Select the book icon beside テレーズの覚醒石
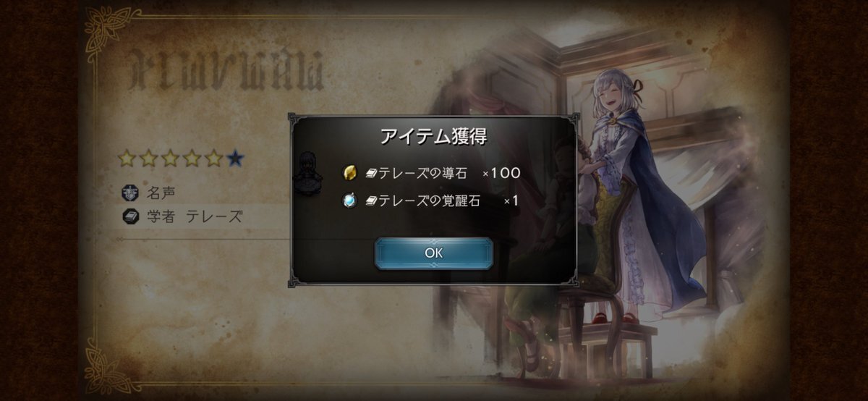 [371, 201]
